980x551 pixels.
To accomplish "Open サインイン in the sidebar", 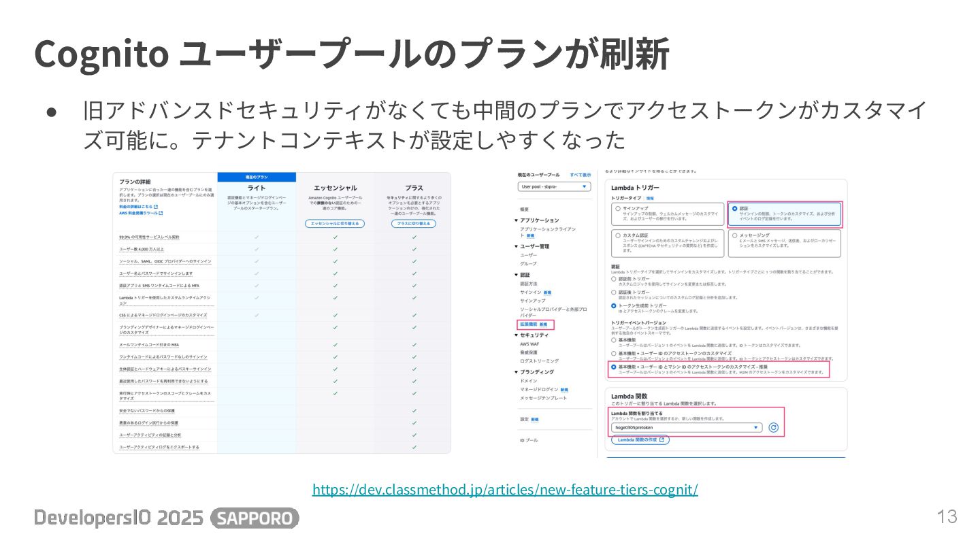I will tap(530, 292).
